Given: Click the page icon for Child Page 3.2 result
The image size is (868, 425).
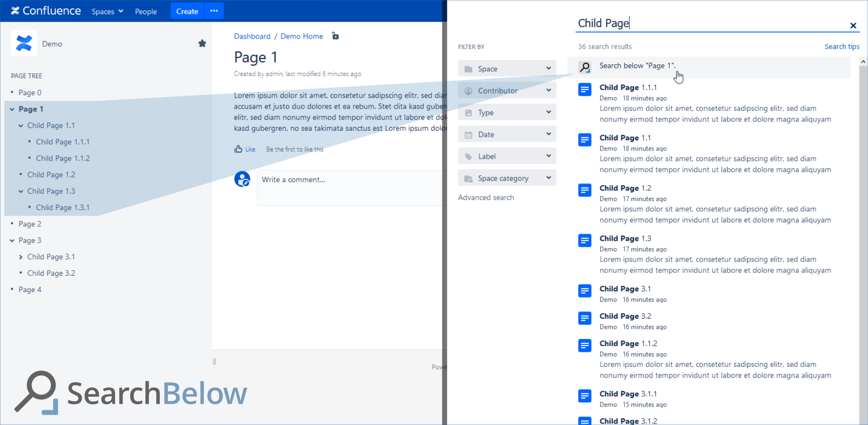Looking at the screenshot, I should (585, 318).
